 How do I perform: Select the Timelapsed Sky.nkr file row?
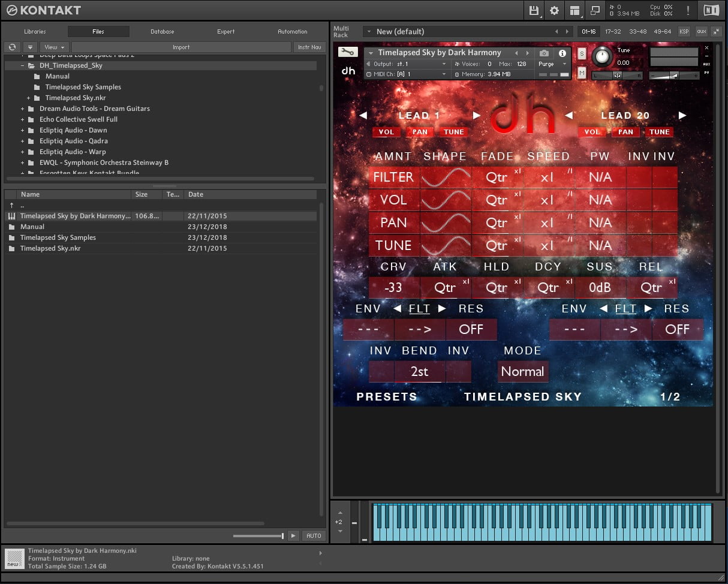tap(50, 248)
